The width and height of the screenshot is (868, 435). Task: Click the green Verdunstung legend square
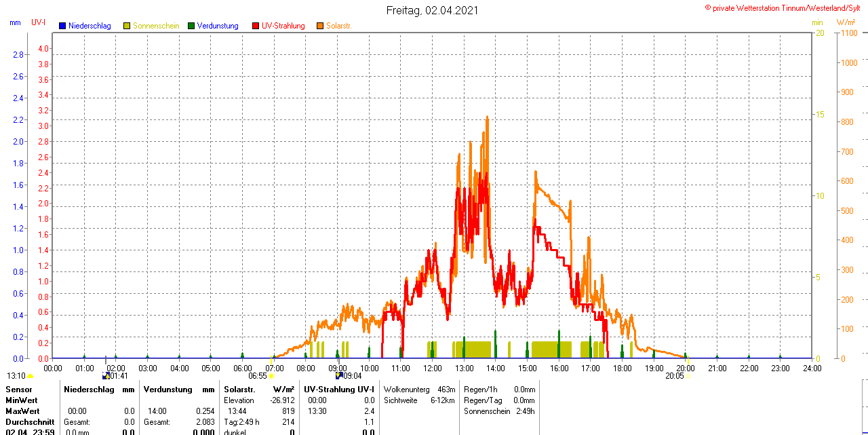point(191,26)
